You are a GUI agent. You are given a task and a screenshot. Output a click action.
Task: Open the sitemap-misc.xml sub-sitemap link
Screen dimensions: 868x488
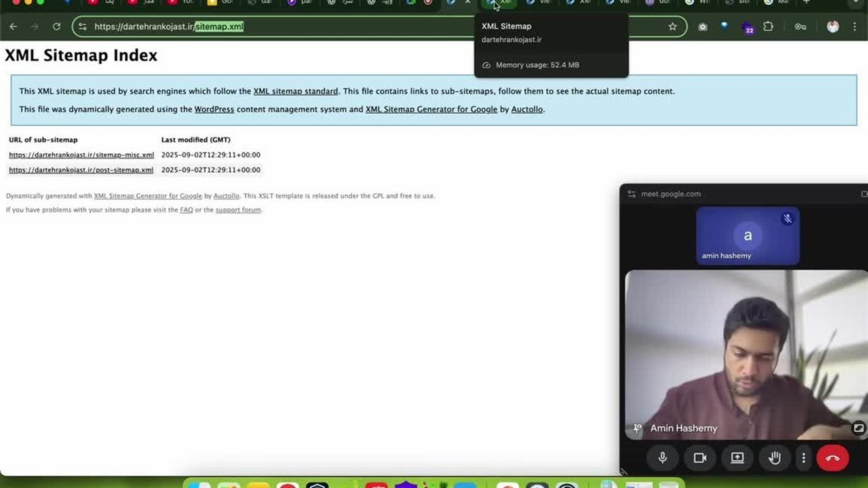click(x=81, y=155)
